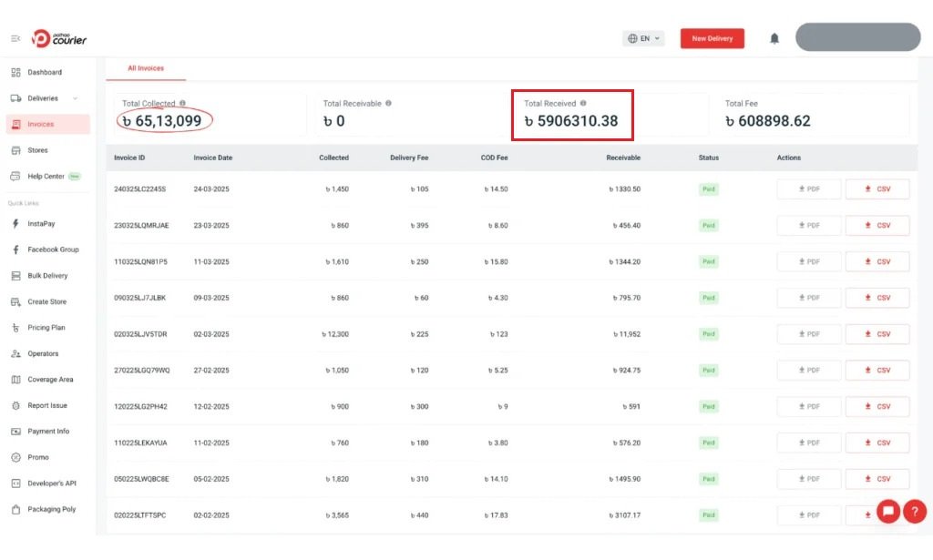The height and width of the screenshot is (560, 933).
Task: Click the Total Collected info icon
Action: (x=182, y=104)
